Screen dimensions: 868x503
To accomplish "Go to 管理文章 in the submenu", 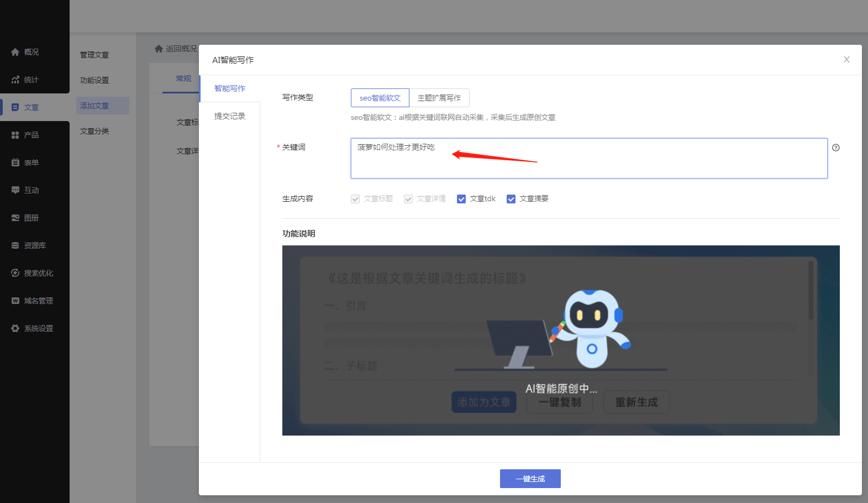I will 94,55.
